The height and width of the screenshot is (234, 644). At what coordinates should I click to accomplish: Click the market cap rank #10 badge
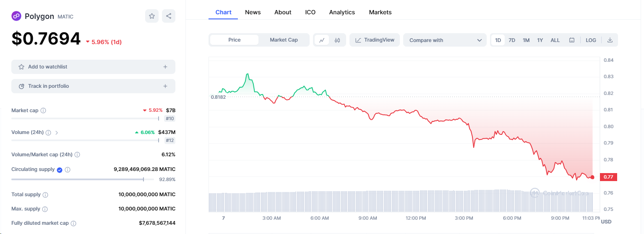169,118
